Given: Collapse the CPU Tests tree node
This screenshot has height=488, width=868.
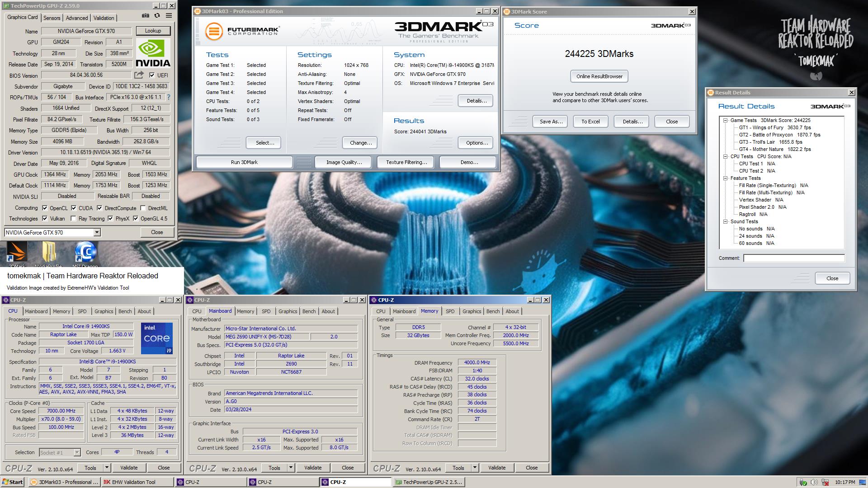Looking at the screenshot, I should 725,156.
